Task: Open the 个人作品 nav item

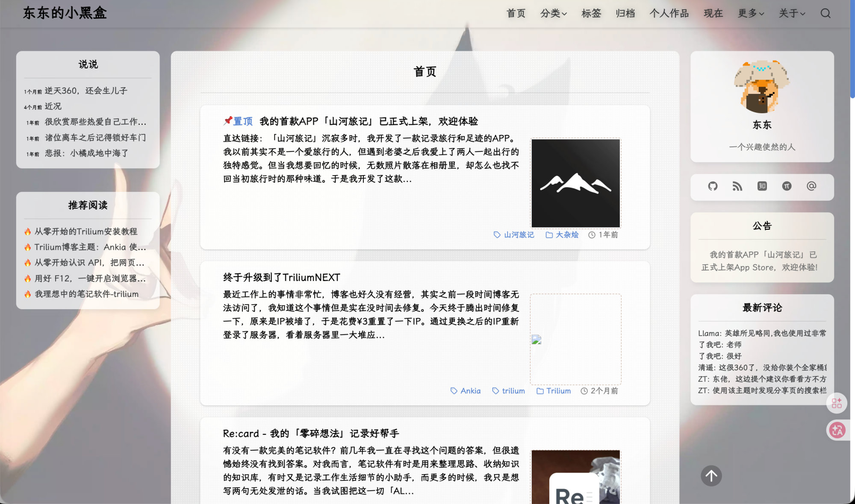Action: click(669, 13)
